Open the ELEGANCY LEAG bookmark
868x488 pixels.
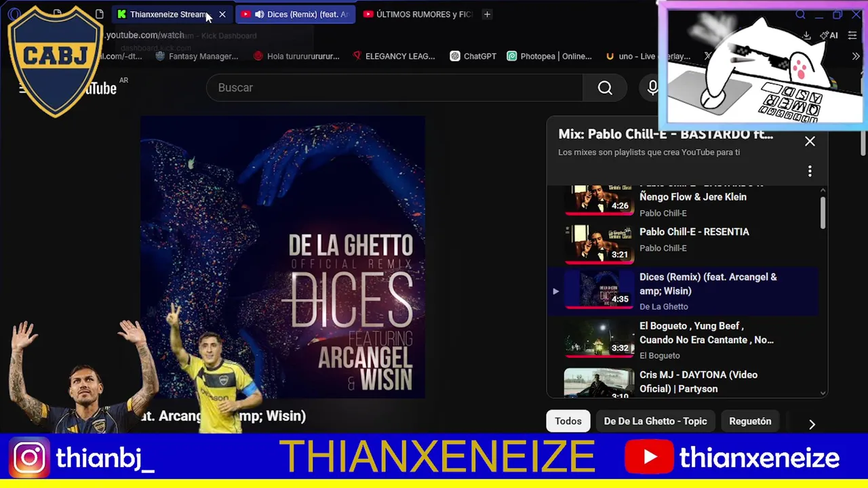point(393,56)
